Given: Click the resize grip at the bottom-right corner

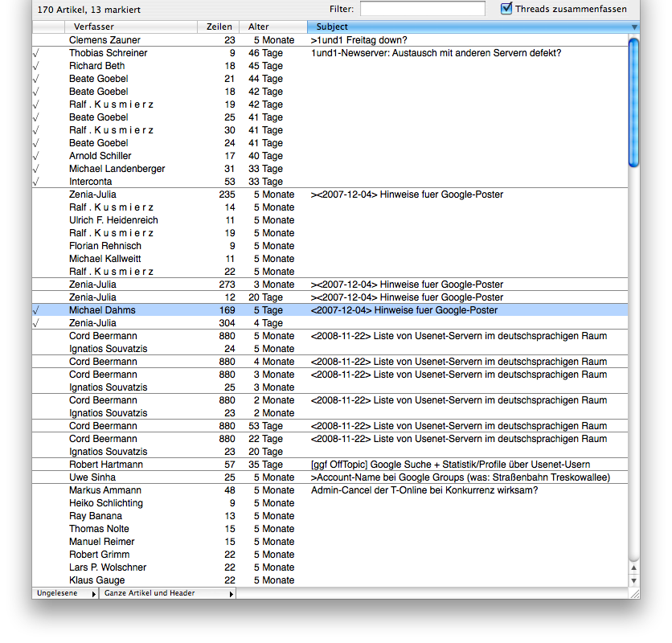Looking at the screenshot, I should coord(636,592).
